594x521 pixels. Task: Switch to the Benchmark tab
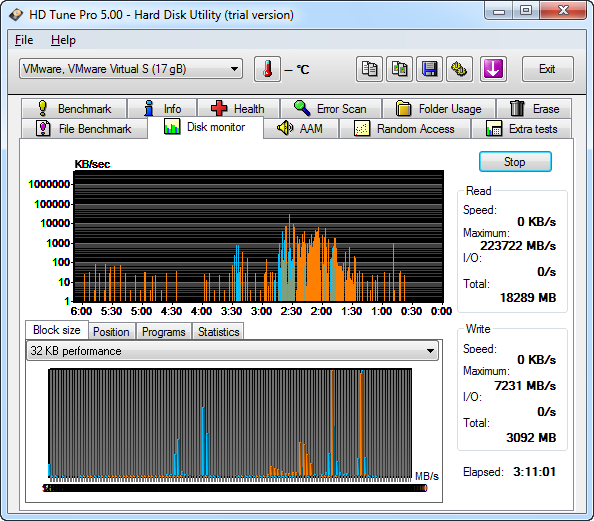click(74, 109)
